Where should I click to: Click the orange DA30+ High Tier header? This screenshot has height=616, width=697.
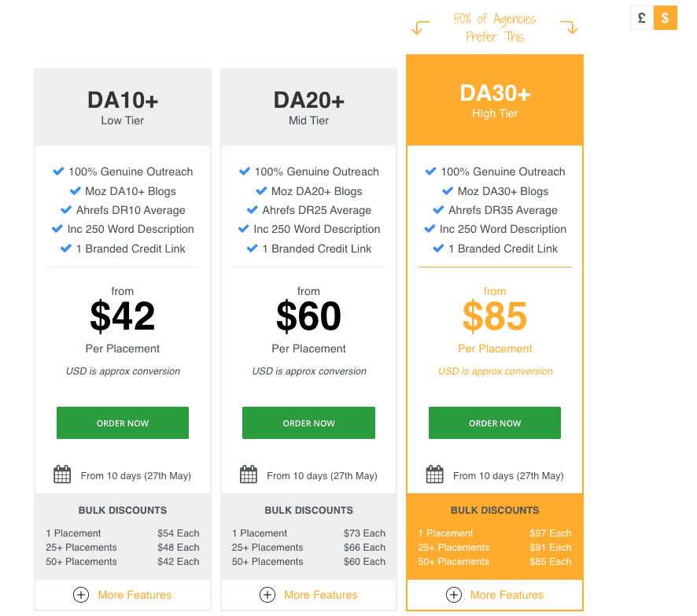point(495,101)
